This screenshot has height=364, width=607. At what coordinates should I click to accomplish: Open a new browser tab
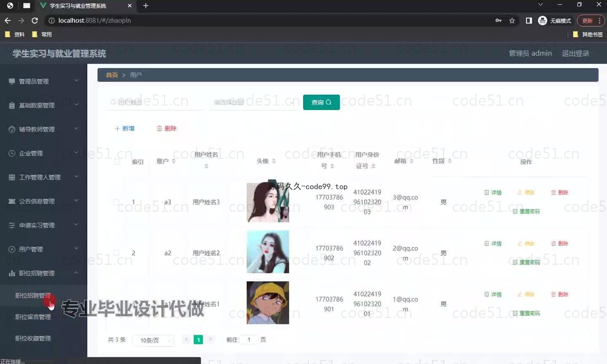click(146, 5)
